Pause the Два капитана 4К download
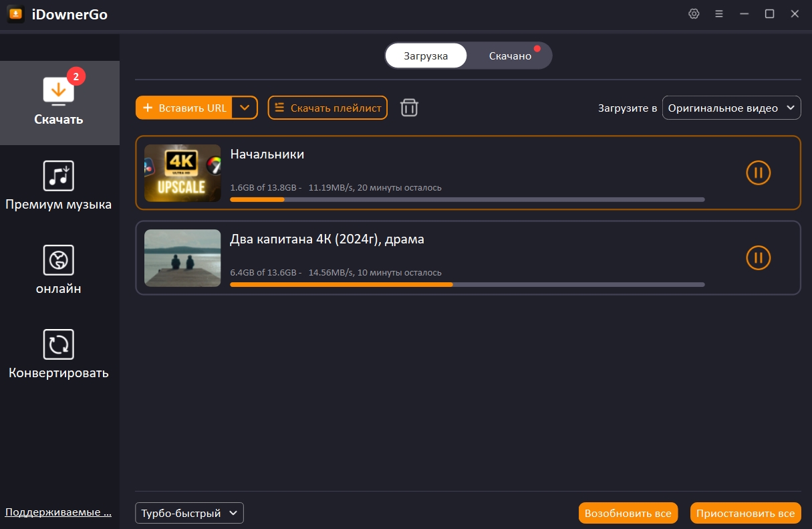The image size is (812, 529). coord(759,257)
